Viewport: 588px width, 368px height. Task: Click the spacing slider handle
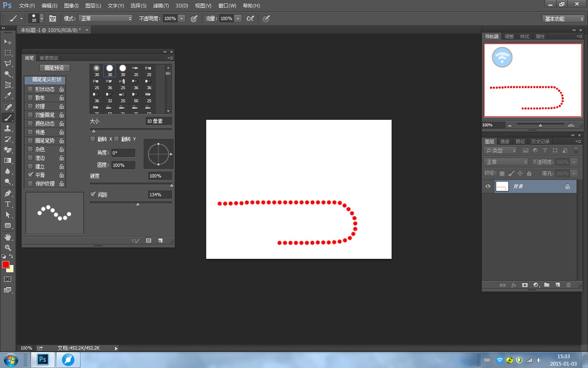pyautogui.click(x=138, y=204)
